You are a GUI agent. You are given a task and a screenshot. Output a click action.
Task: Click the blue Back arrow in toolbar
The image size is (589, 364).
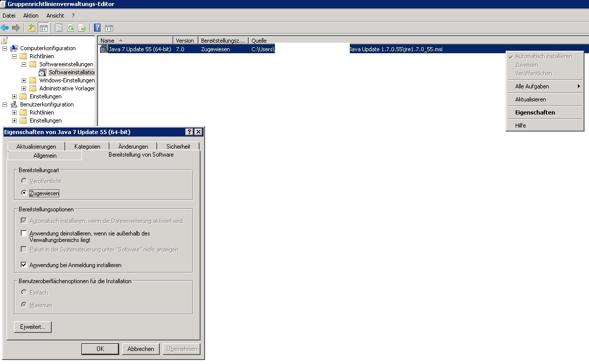(x=5, y=28)
